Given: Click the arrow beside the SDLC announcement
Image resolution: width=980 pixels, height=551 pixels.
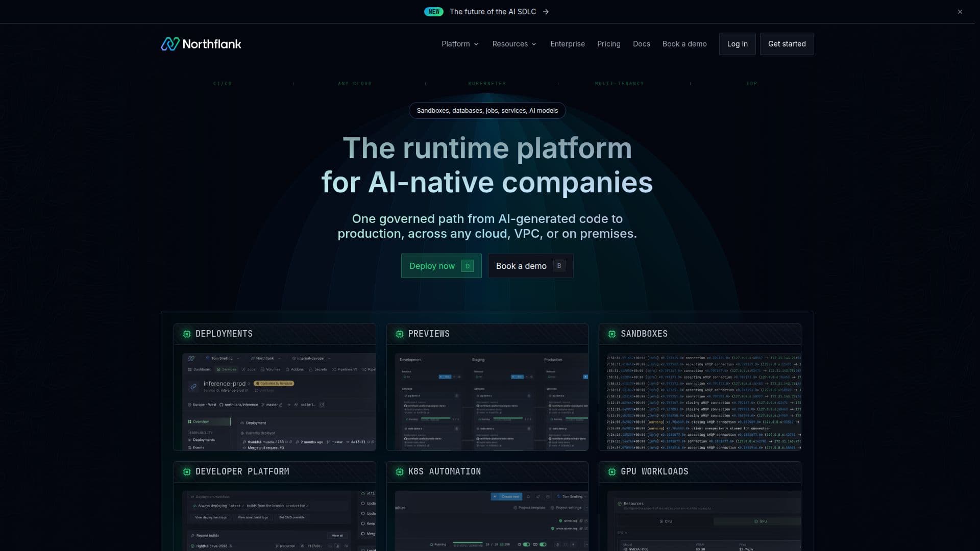Looking at the screenshot, I should point(546,12).
